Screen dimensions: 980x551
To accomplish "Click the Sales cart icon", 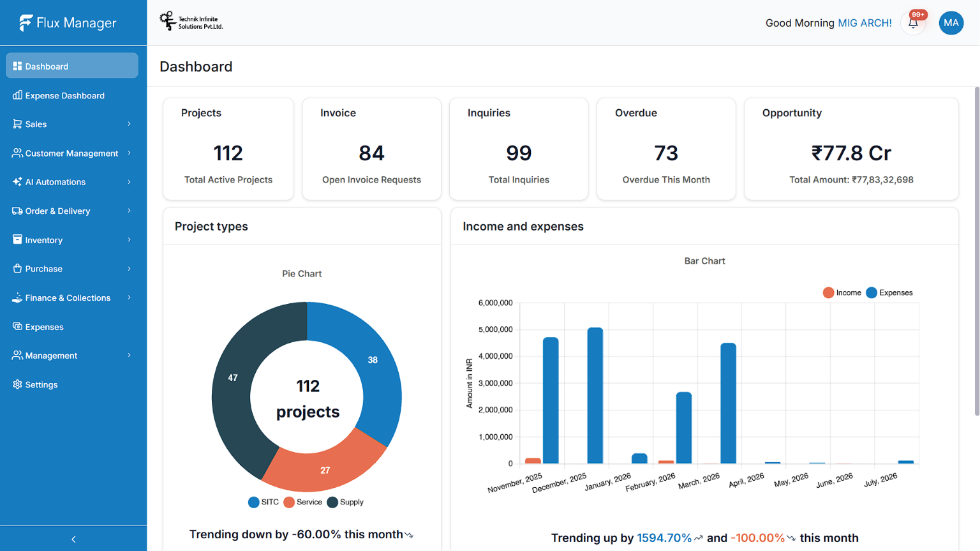I will pyautogui.click(x=17, y=124).
